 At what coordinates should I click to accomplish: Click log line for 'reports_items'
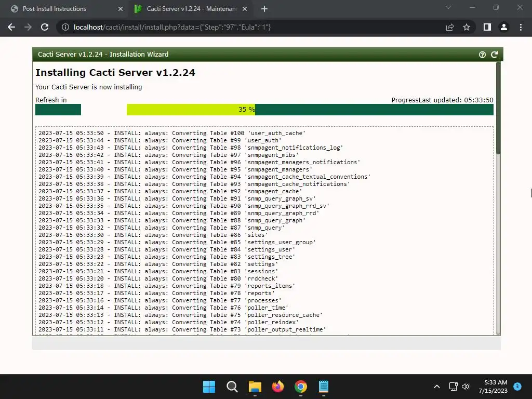click(x=167, y=286)
